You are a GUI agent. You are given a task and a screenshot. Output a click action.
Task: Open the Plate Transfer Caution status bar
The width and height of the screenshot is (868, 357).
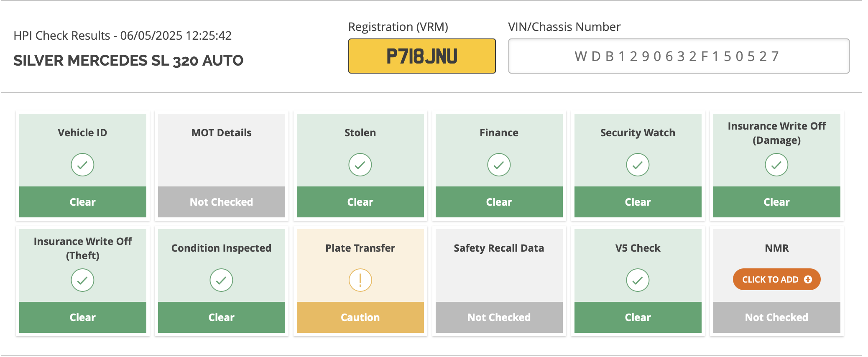[360, 317]
